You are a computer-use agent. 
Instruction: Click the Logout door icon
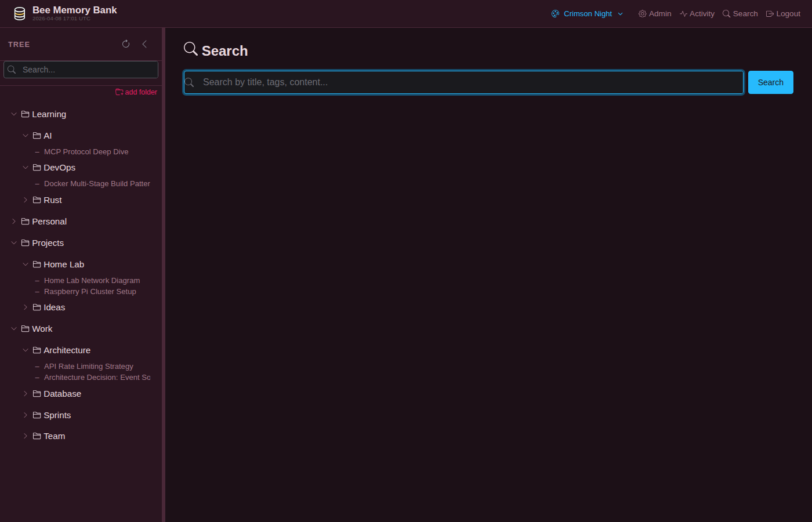(770, 14)
